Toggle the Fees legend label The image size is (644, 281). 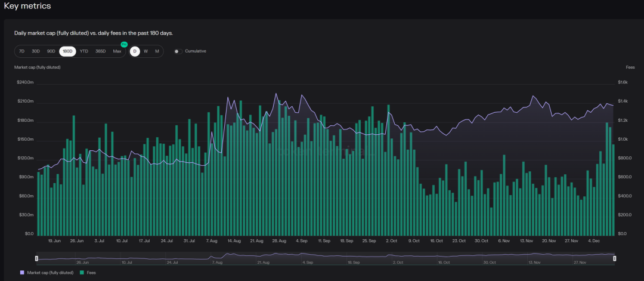point(91,273)
